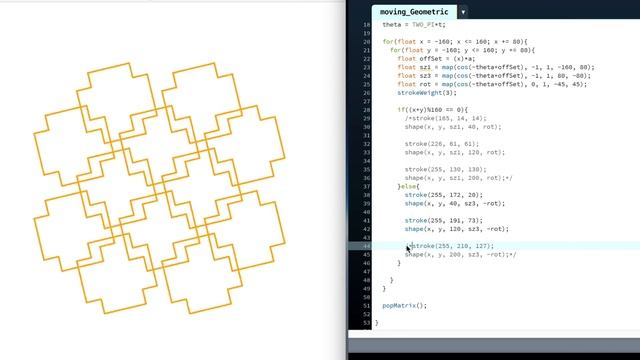Click the 'if((x+y)%160 == 0){' line
640x360 pixels.
point(433,110)
